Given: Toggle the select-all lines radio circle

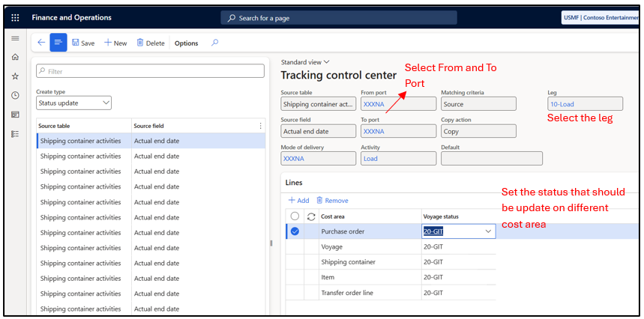Looking at the screenshot, I should [x=295, y=216].
